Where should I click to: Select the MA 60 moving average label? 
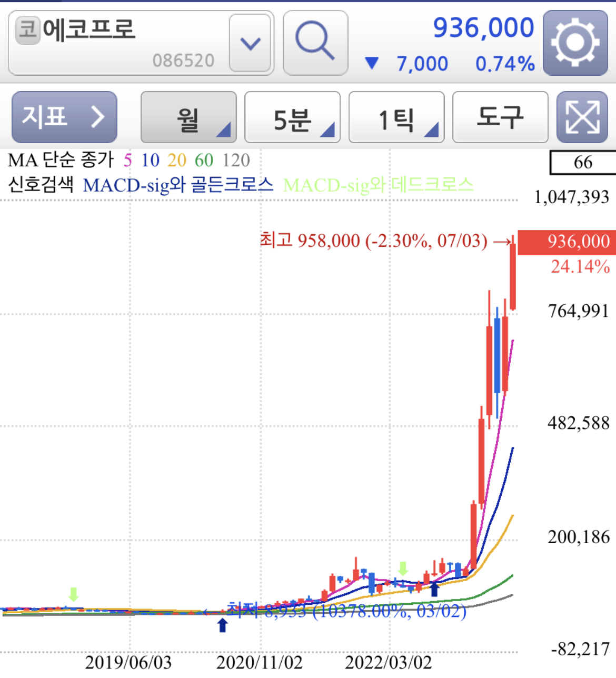pyautogui.click(x=204, y=160)
